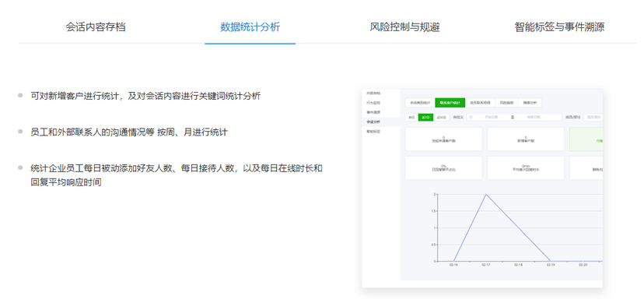This screenshot has height=303, width=644.
Task: Select the green 联系客户统计 tab
Action: tap(450, 103)
